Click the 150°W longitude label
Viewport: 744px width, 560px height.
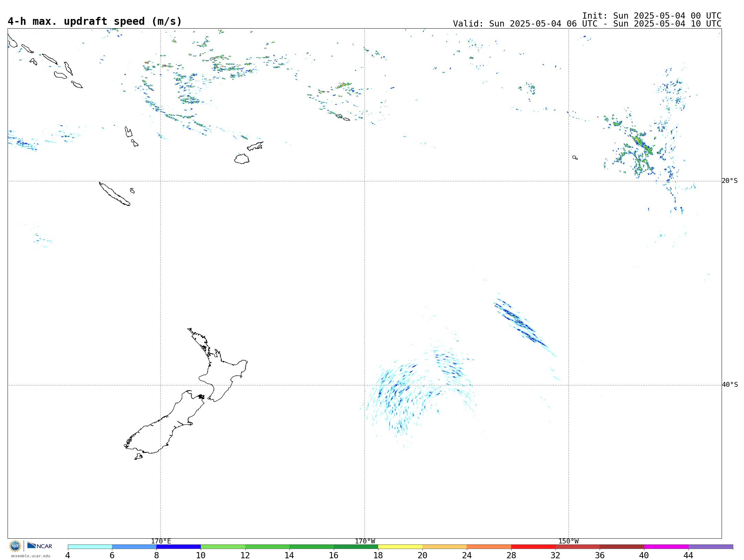click(x=569, y=541)
